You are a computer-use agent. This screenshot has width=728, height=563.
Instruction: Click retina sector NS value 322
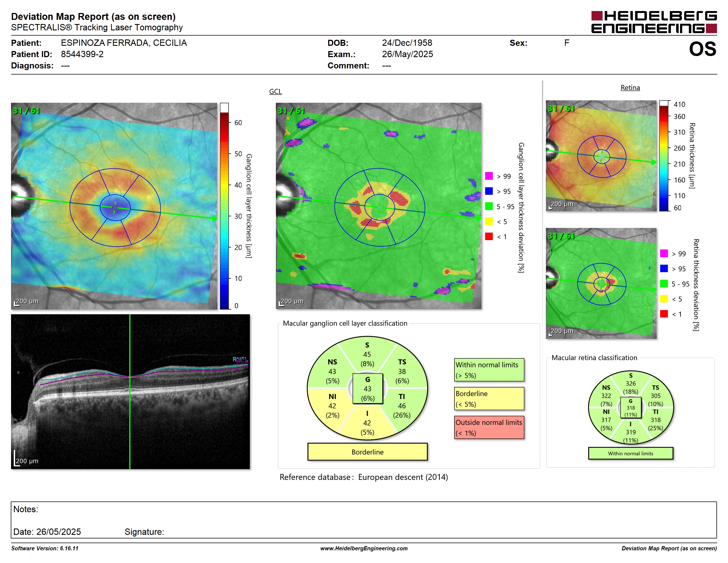(x=606, y=395)
